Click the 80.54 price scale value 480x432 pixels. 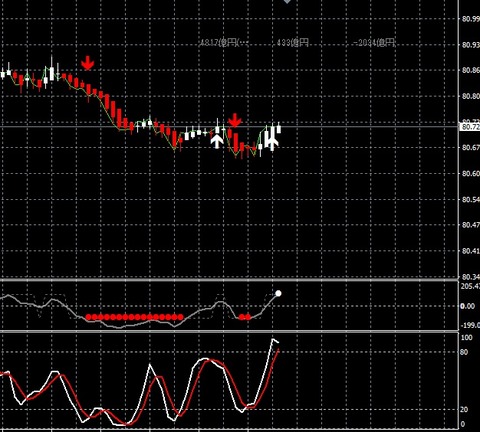471,199
